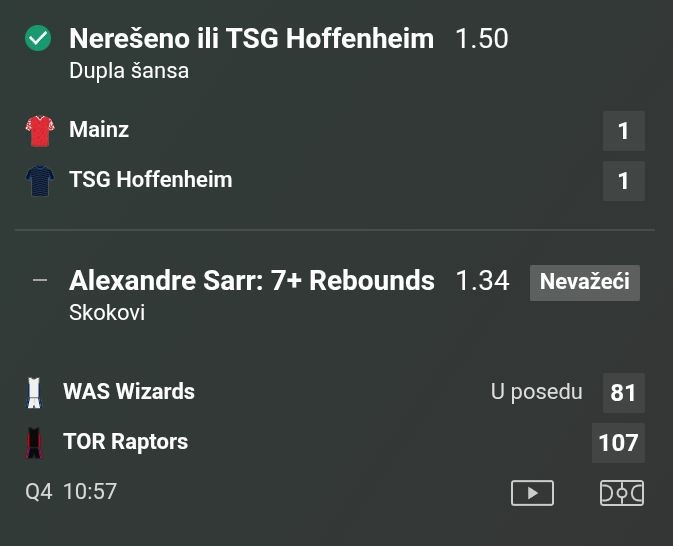This screenshot has width=673, height=546.
Task: Click the dark Raptors kit icon
Action: tap(36, 442)
